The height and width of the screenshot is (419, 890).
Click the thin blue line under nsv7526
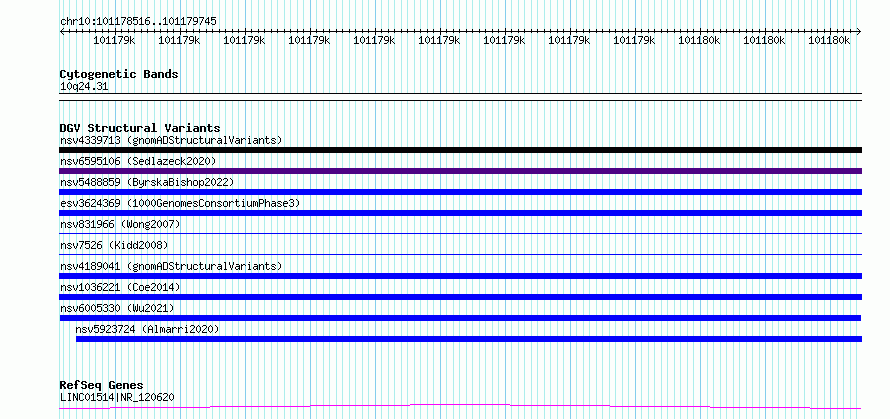pos(460,254)
